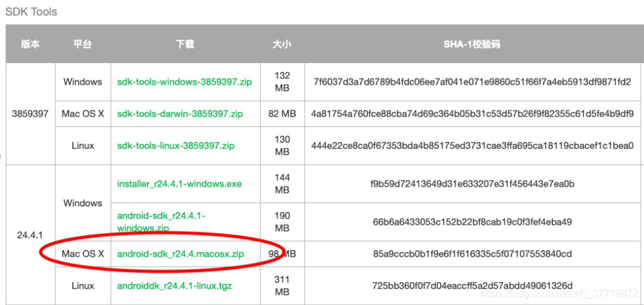Select the 190 MB size cell
Screen dimensions: 644x305
point(282,222)
